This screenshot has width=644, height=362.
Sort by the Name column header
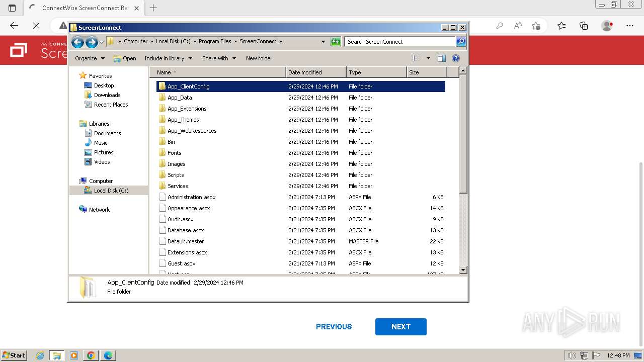217,72
